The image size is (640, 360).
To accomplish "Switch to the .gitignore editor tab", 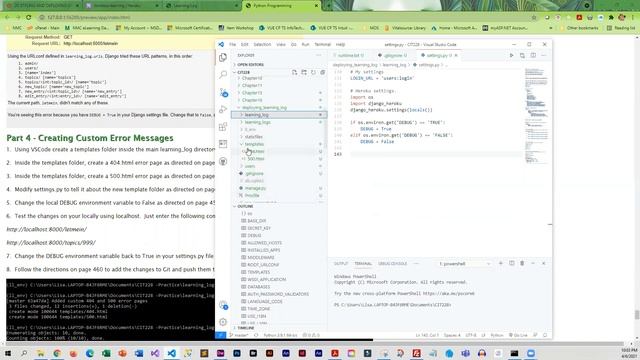I will point(393,56).
